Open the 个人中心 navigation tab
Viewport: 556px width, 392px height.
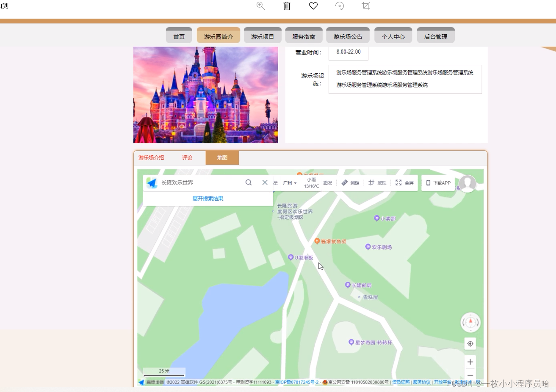[x=393, y=36]
